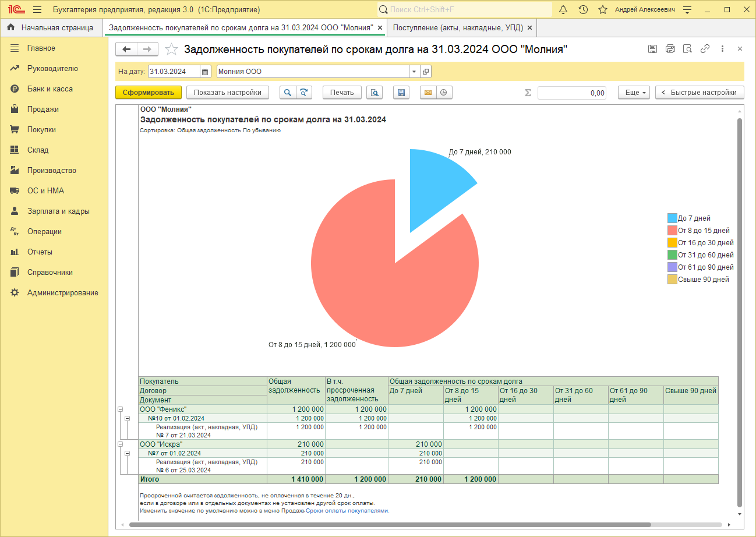This screenshot has height=537, width=756.
Task: Expand the Еще menu button
Action: (x=634, y=93)
